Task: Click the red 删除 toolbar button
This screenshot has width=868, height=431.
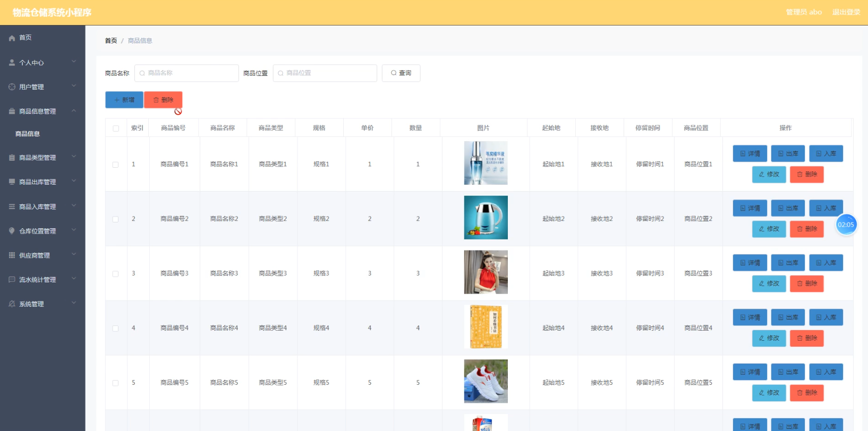Action: pos(163,100)
